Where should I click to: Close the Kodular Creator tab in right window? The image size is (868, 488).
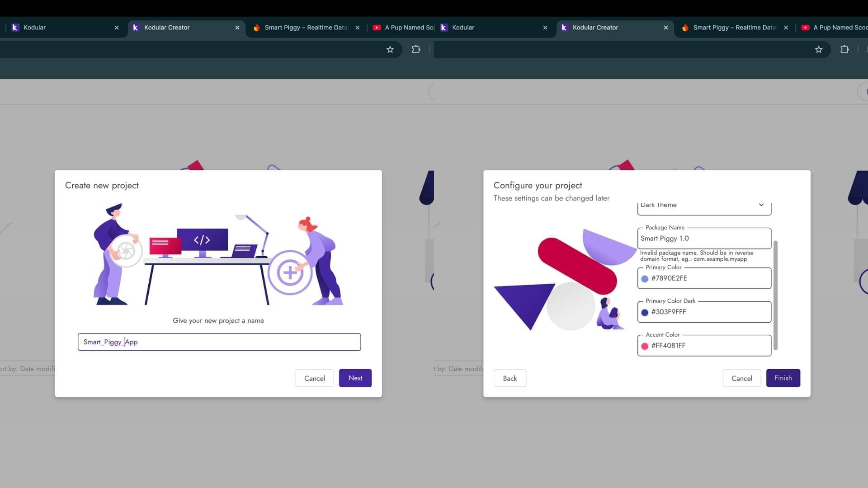point(666,28)
